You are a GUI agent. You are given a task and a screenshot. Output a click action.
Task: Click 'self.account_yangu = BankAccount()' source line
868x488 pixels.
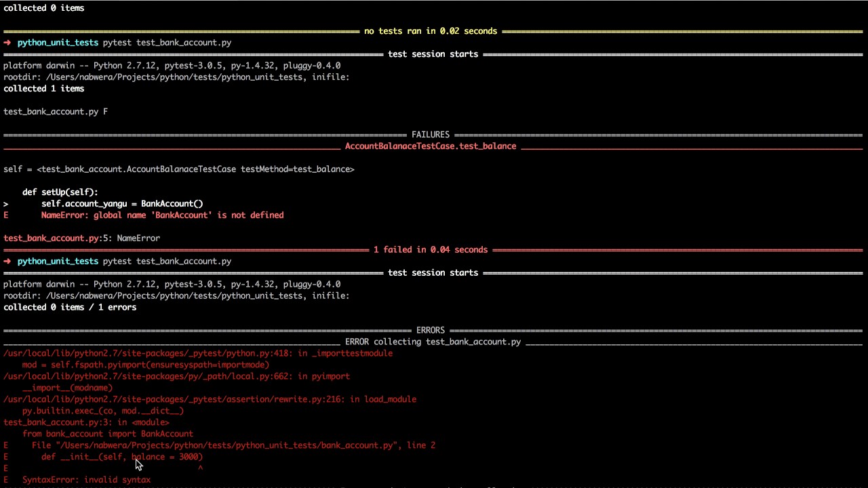click(122, 204)
